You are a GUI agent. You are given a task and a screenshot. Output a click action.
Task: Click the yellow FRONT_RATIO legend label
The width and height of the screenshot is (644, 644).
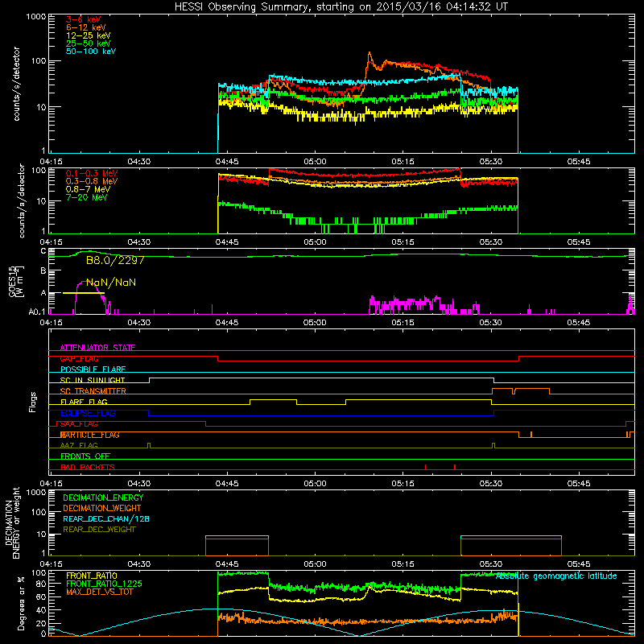[x=92, y=576]
